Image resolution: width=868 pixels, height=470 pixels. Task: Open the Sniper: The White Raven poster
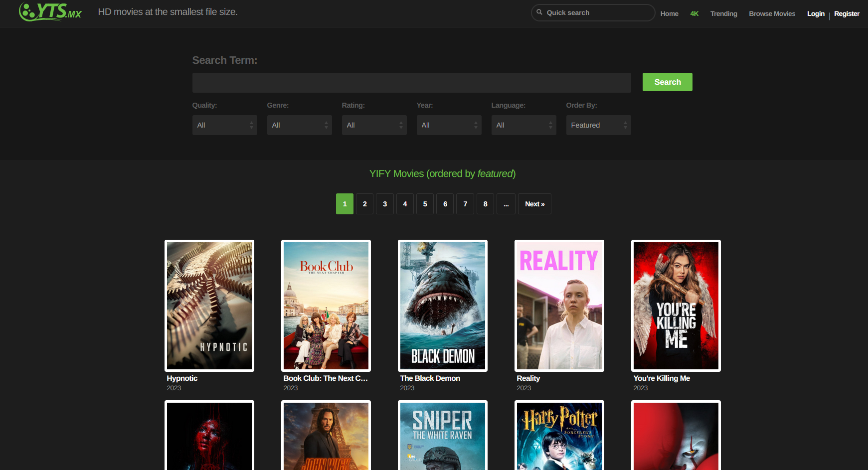tap(443, 436)
